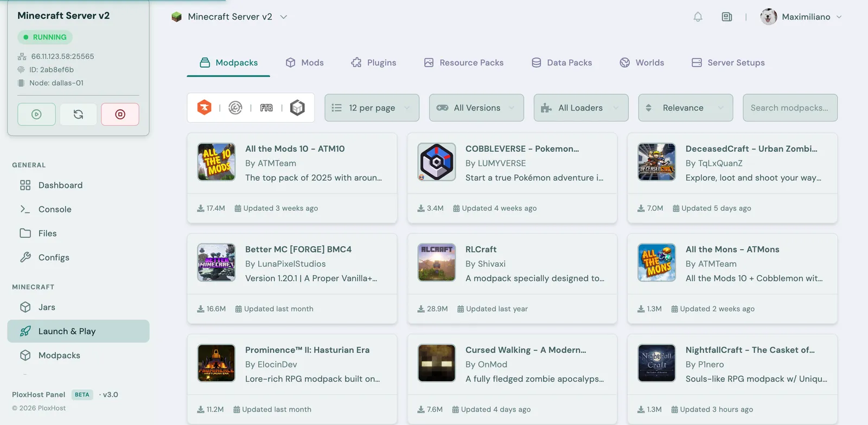
Task: Switch to the Plugins tab
Action: [x=374, y=63]
